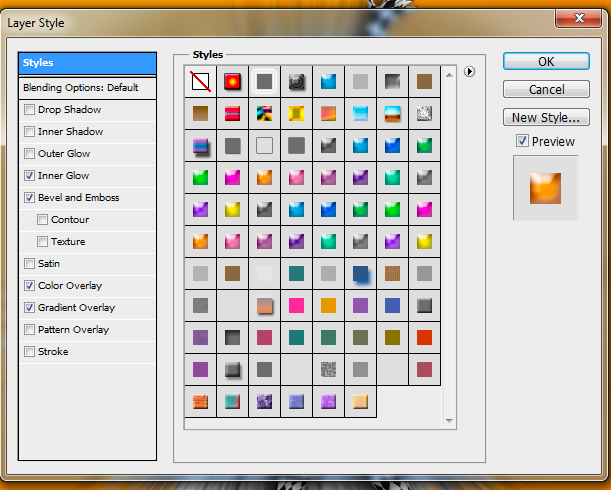Select the multicolor abstract rainbow style

point(265,113)
